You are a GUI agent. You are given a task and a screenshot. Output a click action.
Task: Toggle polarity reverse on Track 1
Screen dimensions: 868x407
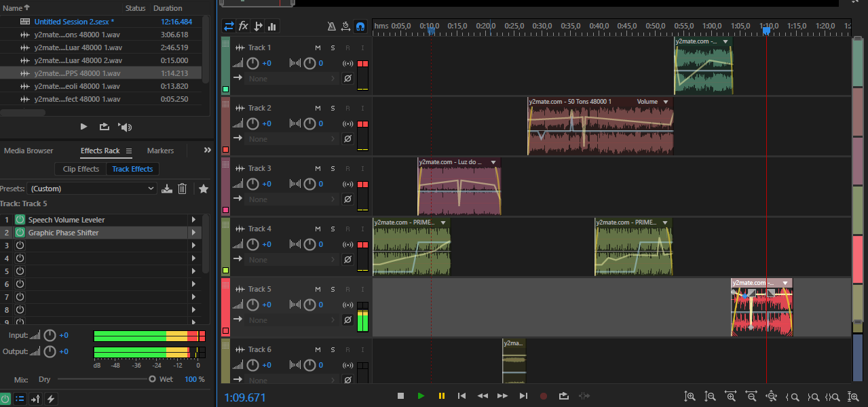pyautogui.click(x=347, y=79)
